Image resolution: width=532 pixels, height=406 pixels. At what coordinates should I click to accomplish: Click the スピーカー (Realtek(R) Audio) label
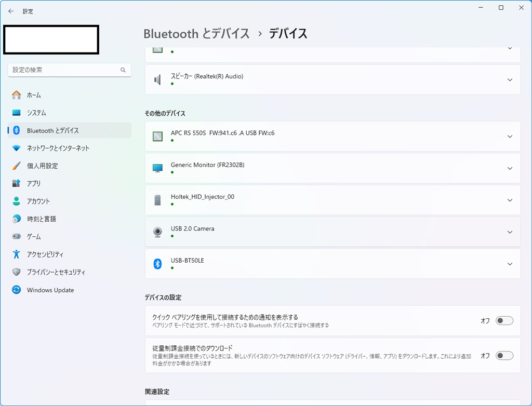tap(207, 76)
